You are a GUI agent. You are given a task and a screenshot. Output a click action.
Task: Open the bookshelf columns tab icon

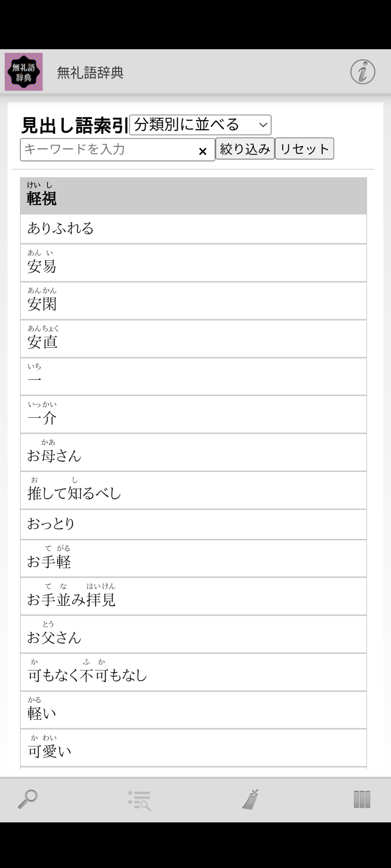(362, 799)
